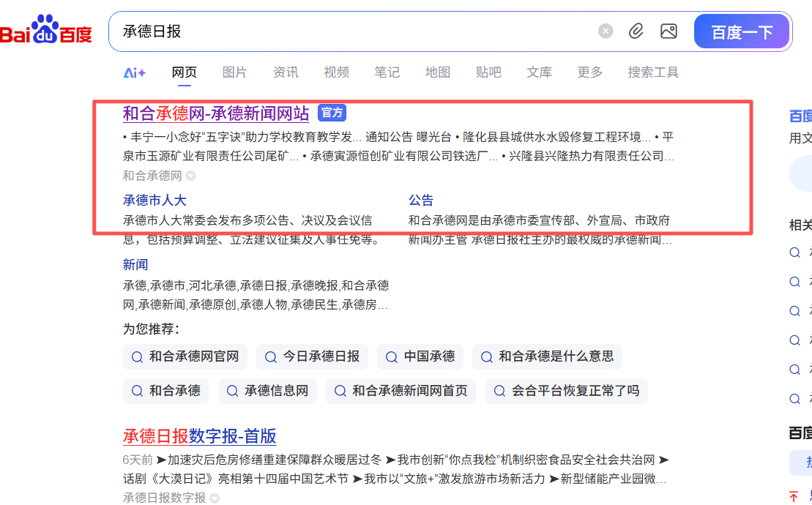Open 承德日报数字报-首版 result link
This screenshot has height=505, width=812.
coord(199,437)
